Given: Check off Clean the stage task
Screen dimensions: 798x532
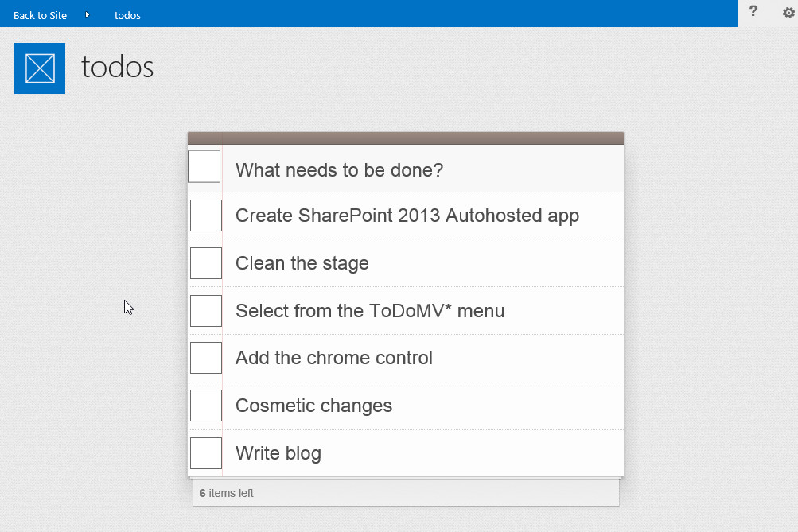Looking at the screenshot, I should (205, 263).
